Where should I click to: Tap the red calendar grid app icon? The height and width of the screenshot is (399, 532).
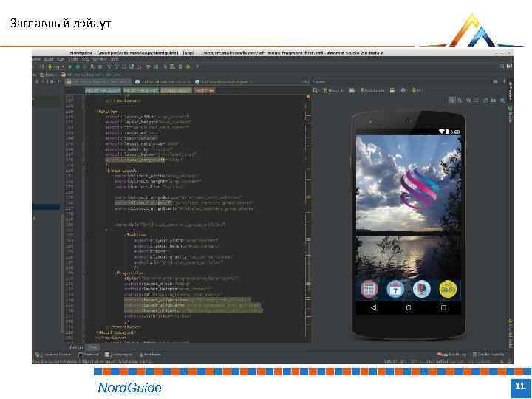click(x=369, y=290)
